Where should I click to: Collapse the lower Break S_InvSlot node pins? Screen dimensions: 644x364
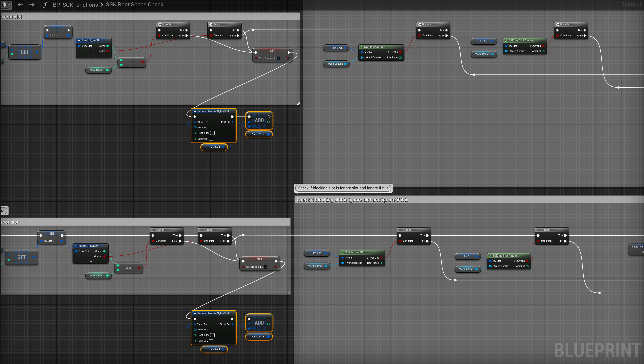pos(91,261)
